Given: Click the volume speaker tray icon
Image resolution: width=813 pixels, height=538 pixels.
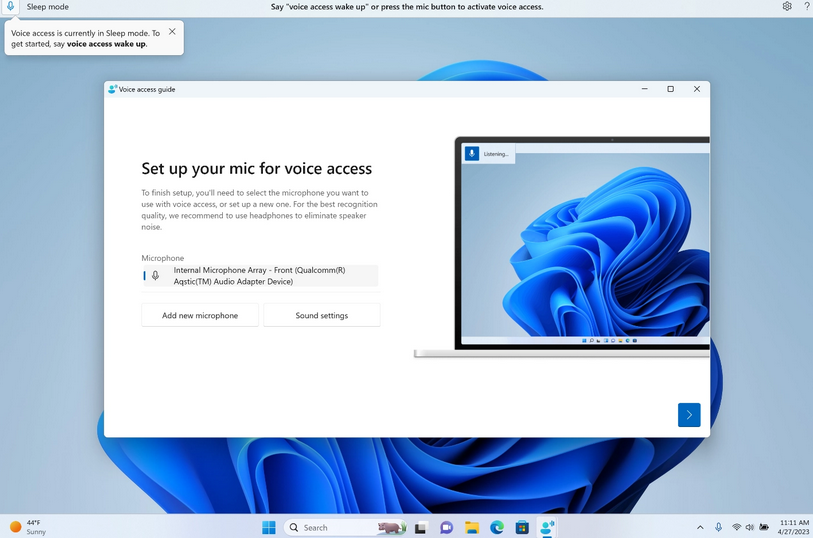Looking at the screenshot, I should [x=749, y=527].
